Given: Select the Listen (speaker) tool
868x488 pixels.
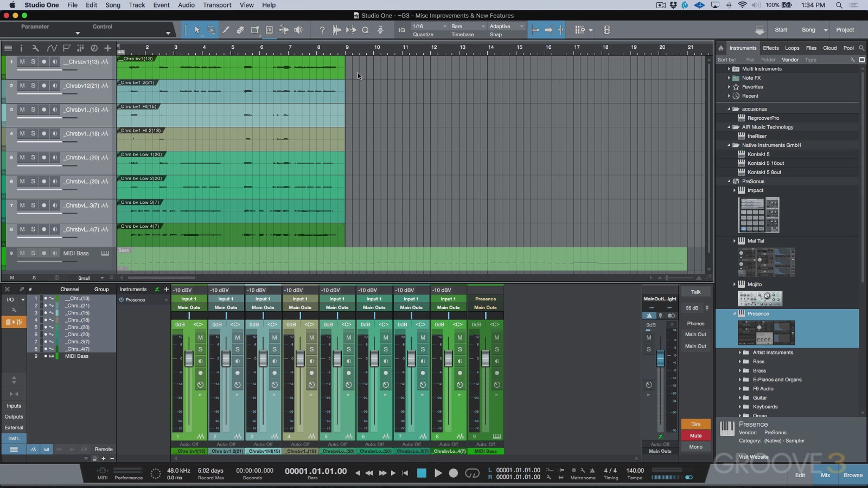Looking at the screenshot, I should click(x=298, y=30).
